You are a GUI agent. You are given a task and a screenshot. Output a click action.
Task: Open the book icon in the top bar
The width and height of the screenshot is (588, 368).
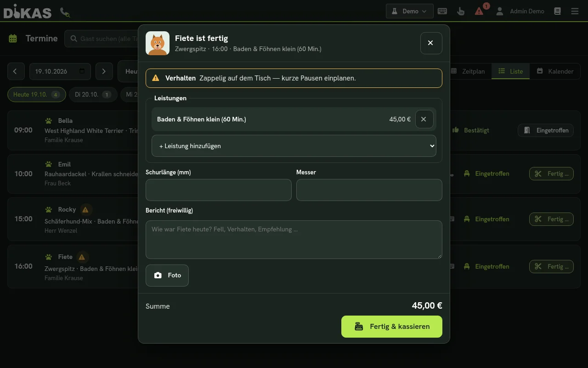(557, 11)
